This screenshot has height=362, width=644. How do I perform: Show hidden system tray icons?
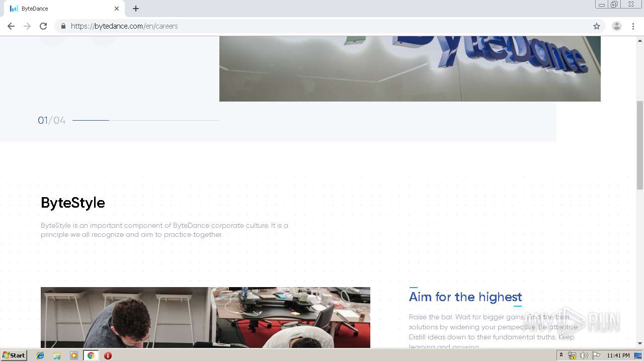pos(561,355)
